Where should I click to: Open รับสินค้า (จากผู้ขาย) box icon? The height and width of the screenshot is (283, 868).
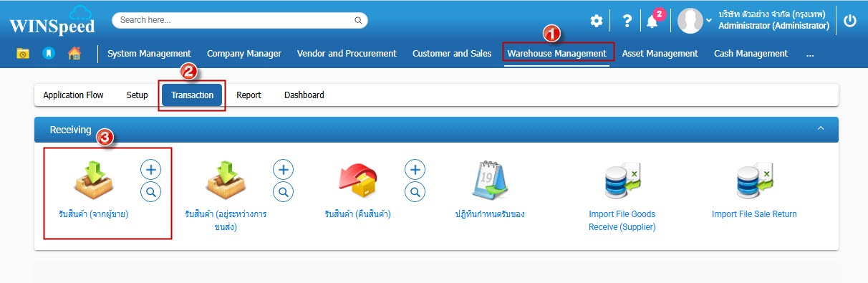pos(94,180)
